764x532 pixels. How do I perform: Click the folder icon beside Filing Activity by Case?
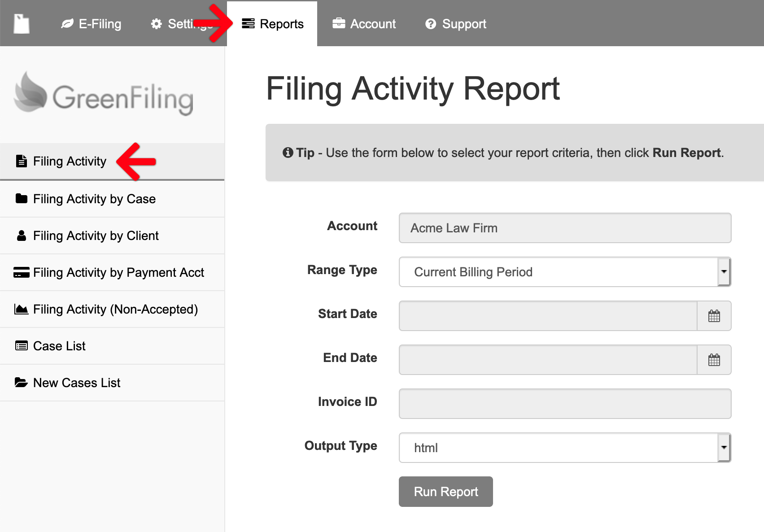21,198
